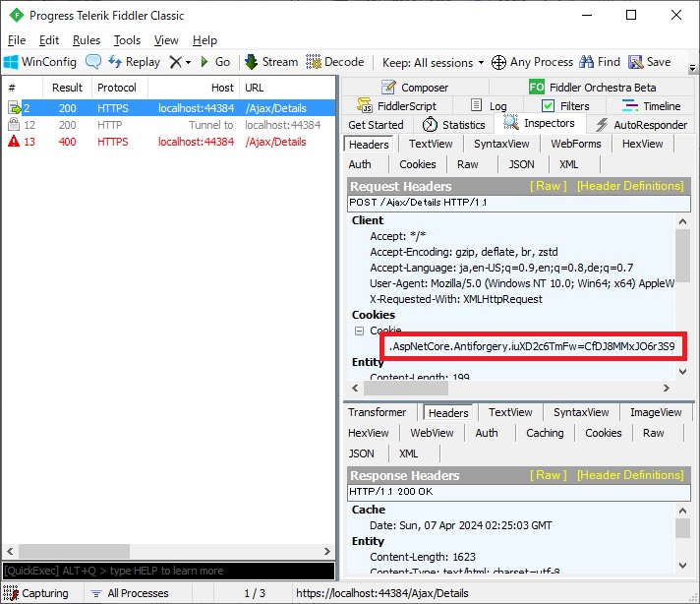
Task: Toggle Decode in the toolbar
Action: click(335, 62)
